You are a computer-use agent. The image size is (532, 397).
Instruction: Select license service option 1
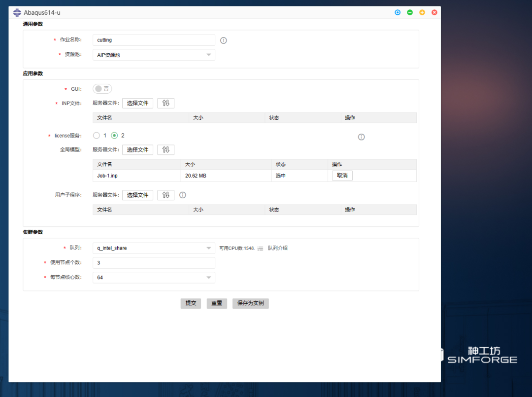[97, 136]
